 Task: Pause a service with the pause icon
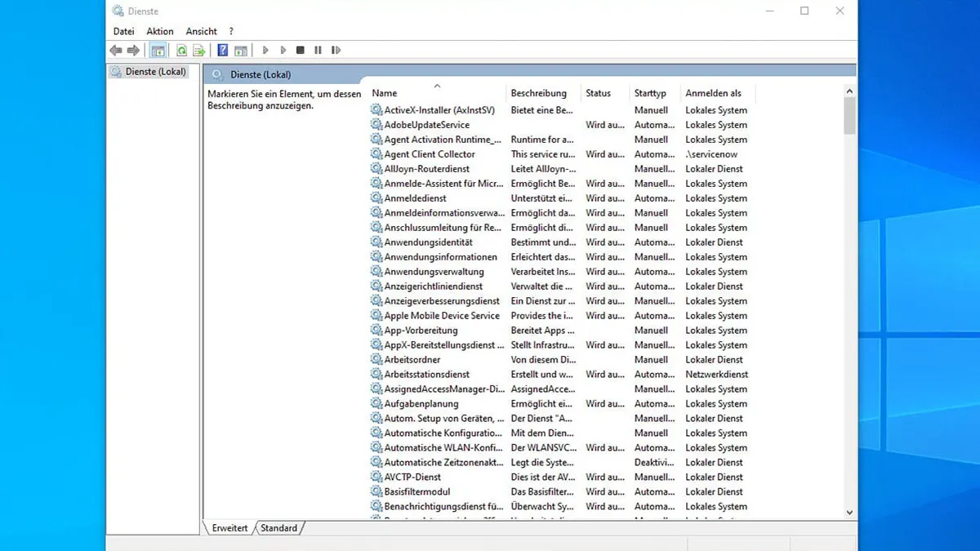(317, 50)
